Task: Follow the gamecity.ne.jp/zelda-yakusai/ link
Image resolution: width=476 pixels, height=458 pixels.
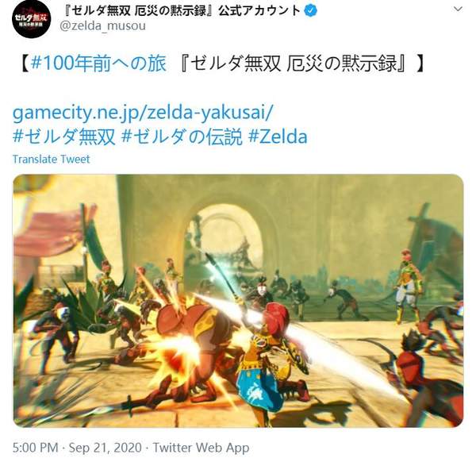Action: (x=143, y=113)
